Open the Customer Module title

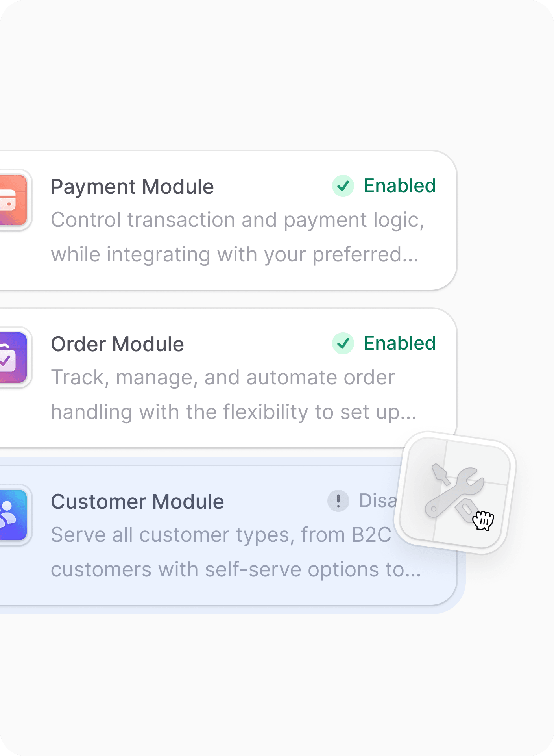tap(137, 502)
